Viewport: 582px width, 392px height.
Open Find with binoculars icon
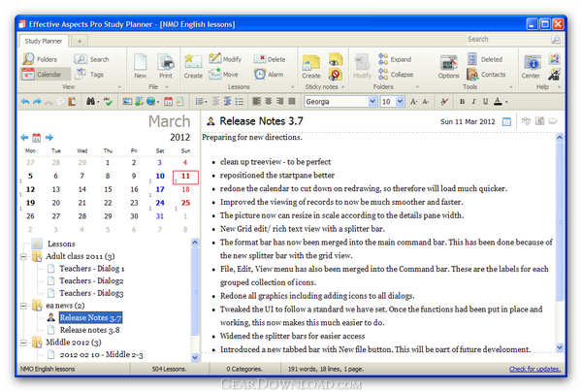click(90, 101)
